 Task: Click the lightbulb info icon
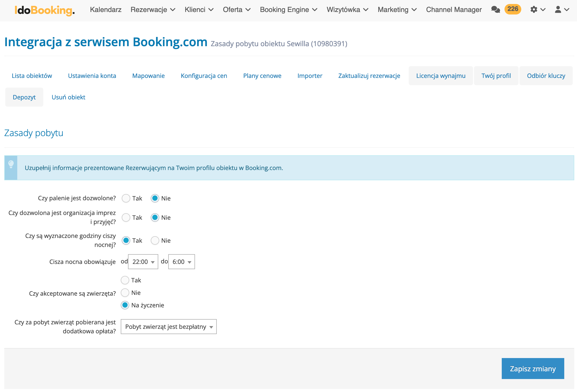click(11, 165)
